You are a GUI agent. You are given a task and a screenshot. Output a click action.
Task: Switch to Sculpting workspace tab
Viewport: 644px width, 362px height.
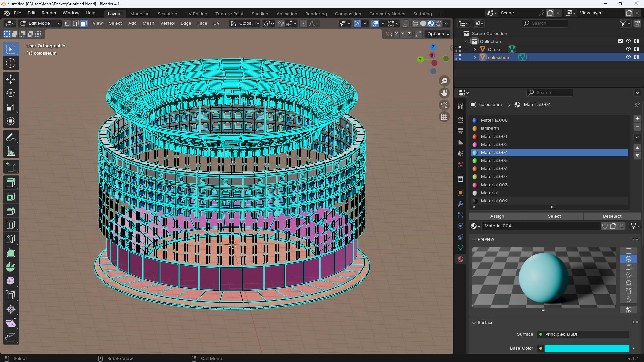click(x=167, y=14)
